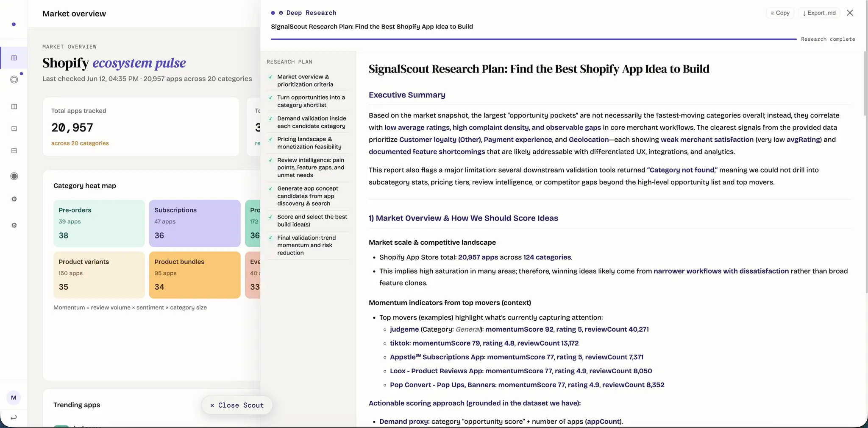Click the 'tiktok' top mover entry

click(x=484, y=343)
